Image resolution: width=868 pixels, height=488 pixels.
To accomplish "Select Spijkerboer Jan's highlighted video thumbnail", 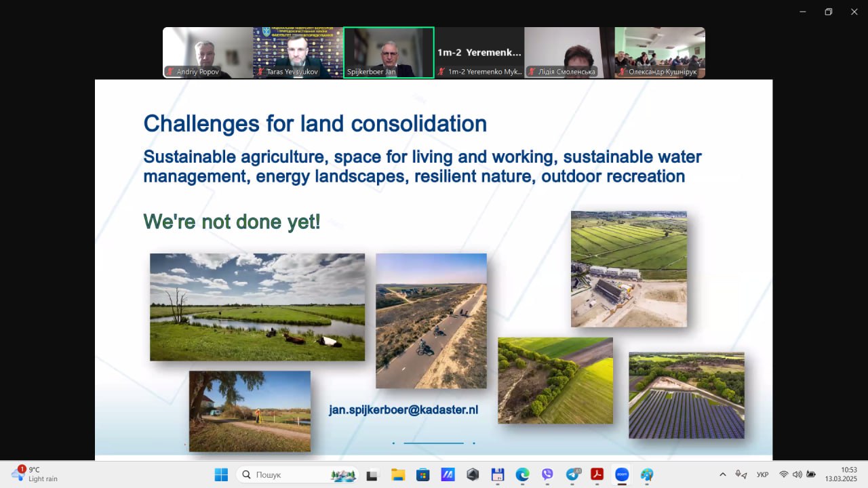I will point(389,53).
